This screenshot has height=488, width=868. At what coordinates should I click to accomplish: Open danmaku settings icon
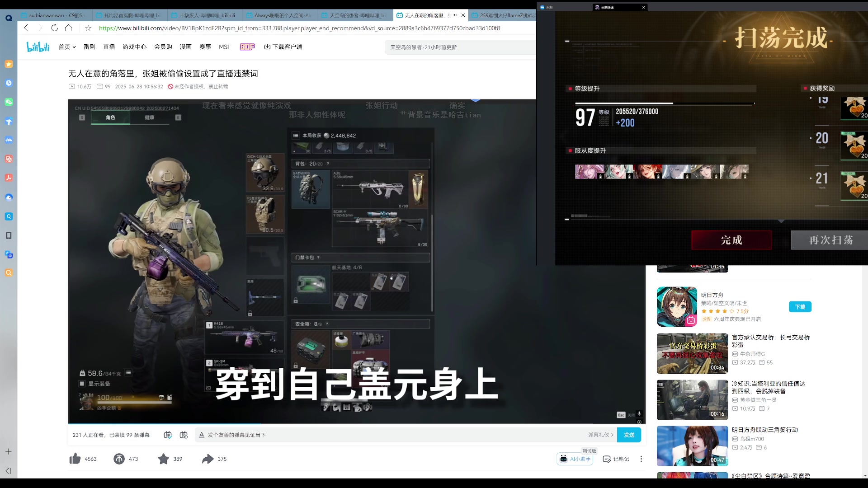pyautogui.click(x=184, y=435)
